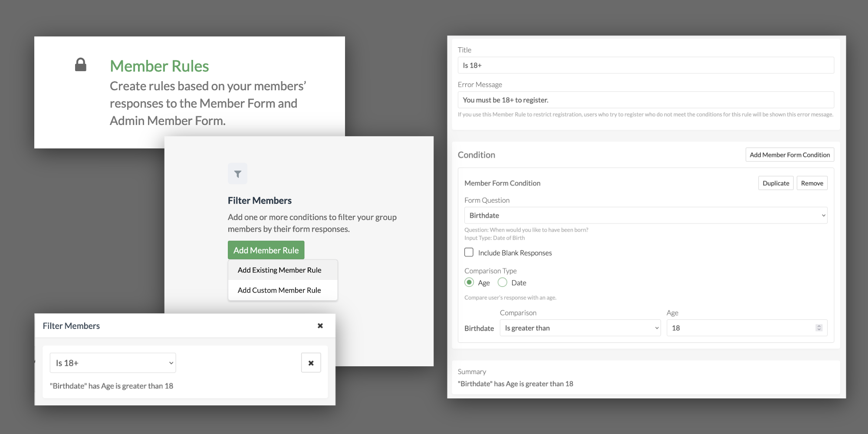This screenshot has width=868, height=434.
Task: Close the Filter Members dialog
Action: pos(320,326)
